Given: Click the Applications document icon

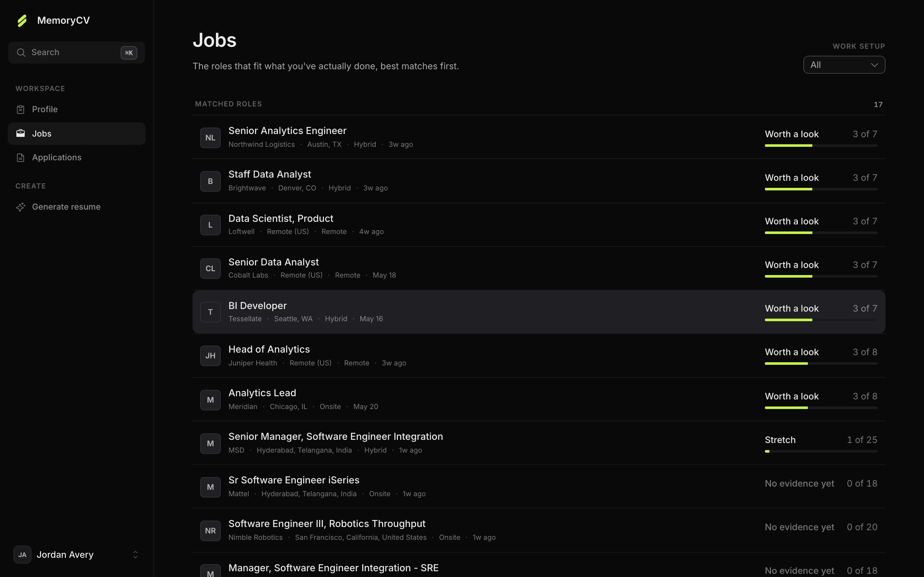Looking at the screenshot, I should (21, 158).
